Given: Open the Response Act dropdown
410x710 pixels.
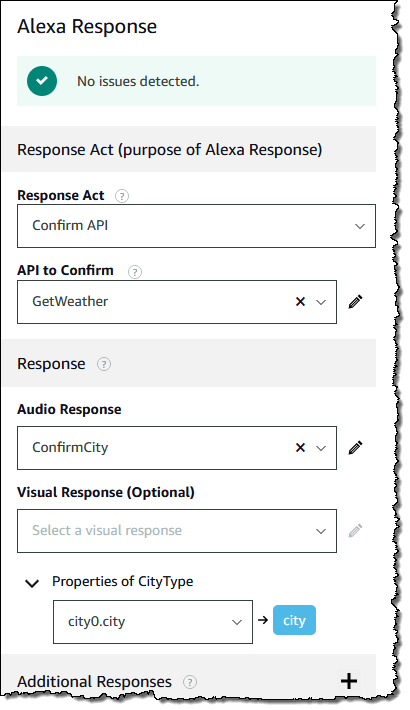Looking at the screenshot, I should point(196,226).
